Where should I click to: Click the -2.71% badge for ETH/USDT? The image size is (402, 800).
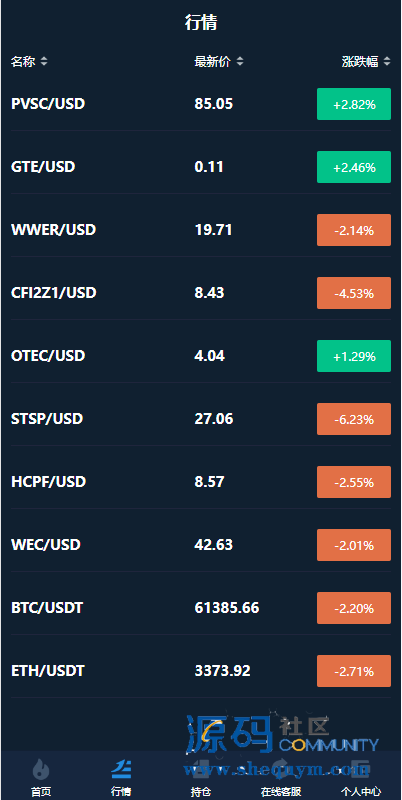point(354,671)
